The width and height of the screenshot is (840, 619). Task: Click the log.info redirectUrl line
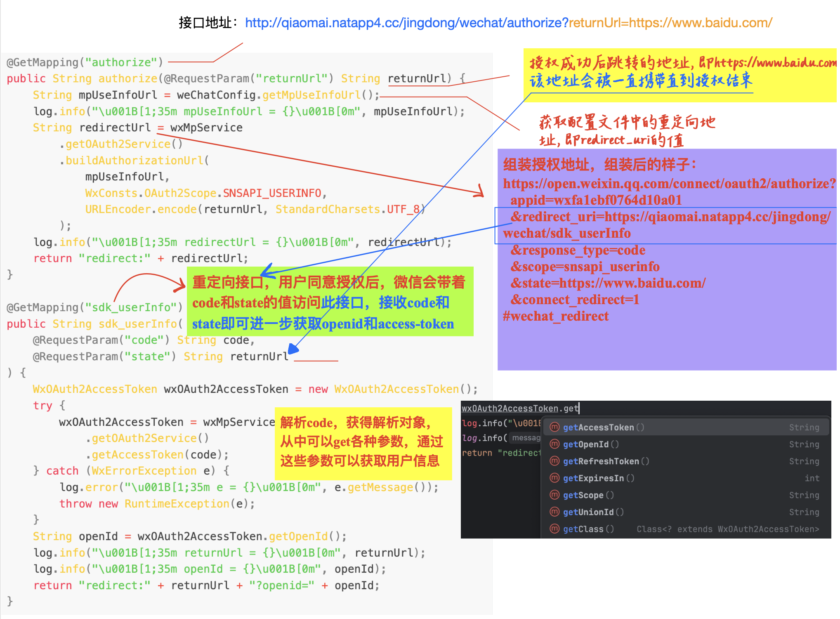point(242,242)
